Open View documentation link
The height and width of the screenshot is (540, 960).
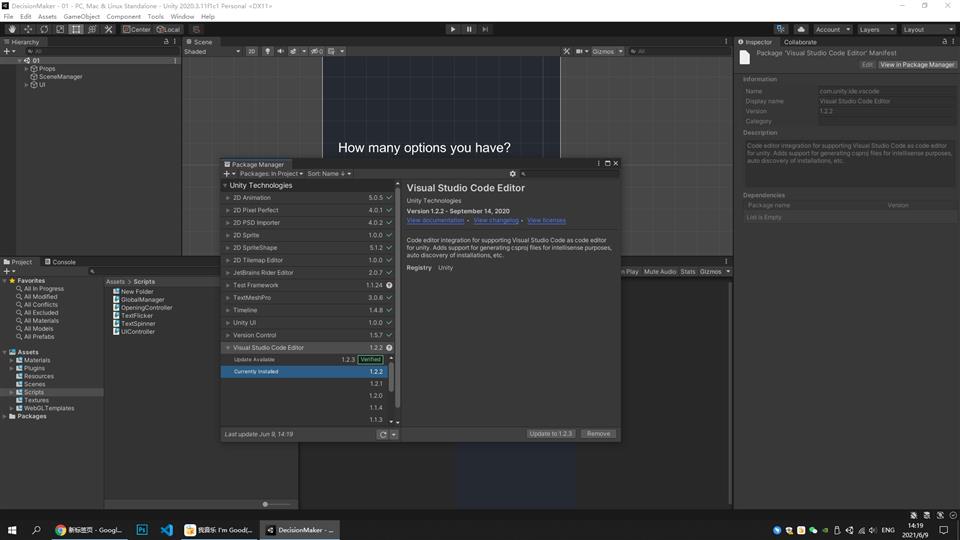(435, 220)
